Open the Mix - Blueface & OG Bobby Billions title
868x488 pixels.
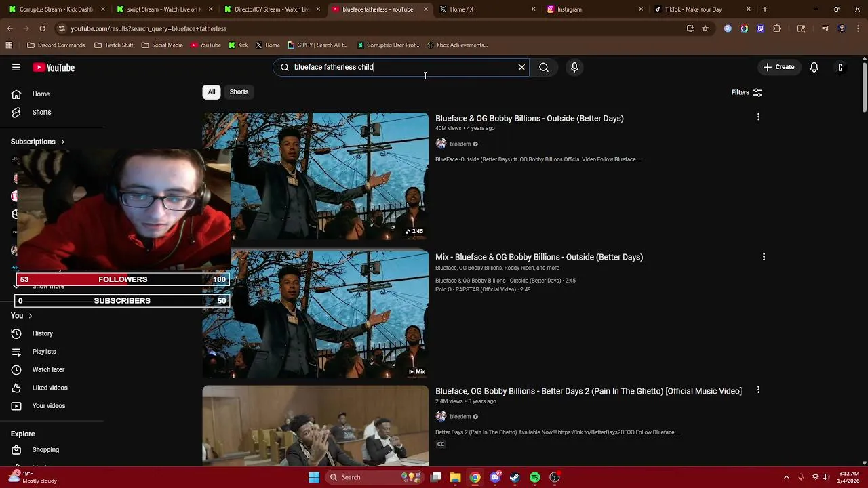point(539,257)
